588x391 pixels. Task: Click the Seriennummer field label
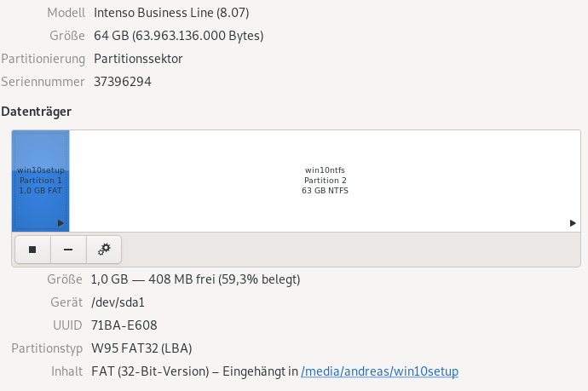click(43, 82)
